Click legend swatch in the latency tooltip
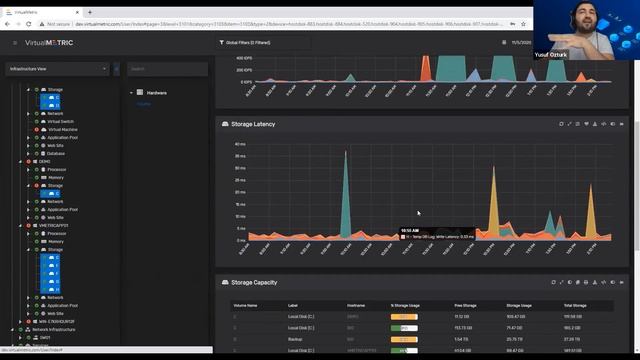The height and width of the screenshot is (360, 640). [x=403, y=237]
